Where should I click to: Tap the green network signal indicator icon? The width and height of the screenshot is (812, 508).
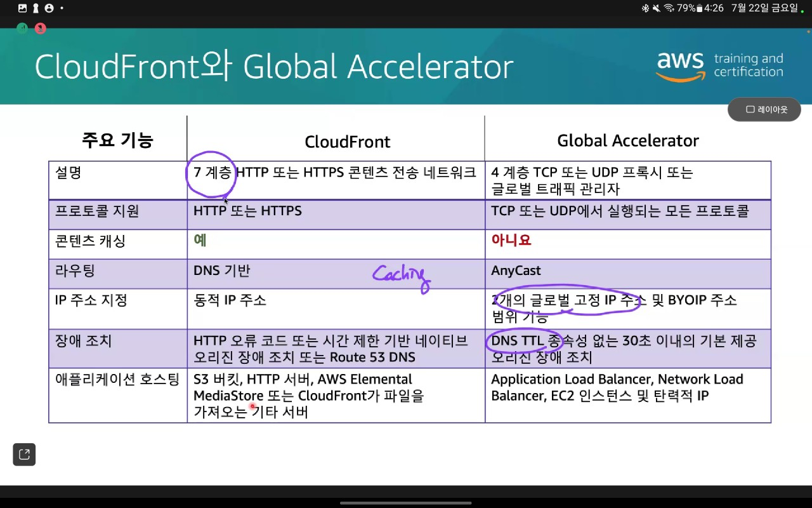tap(22, 28)
